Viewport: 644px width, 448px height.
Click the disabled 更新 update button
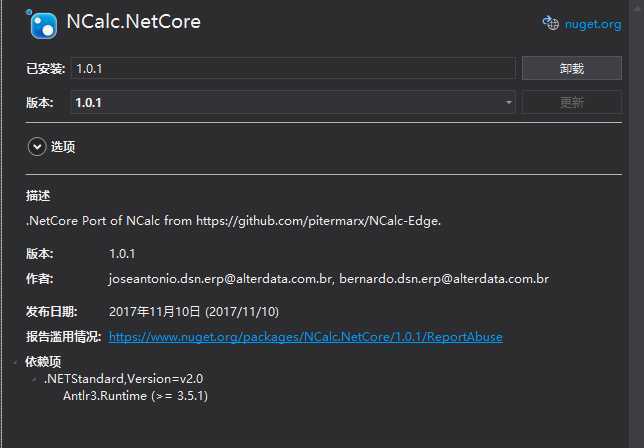[x=572, y=102]
